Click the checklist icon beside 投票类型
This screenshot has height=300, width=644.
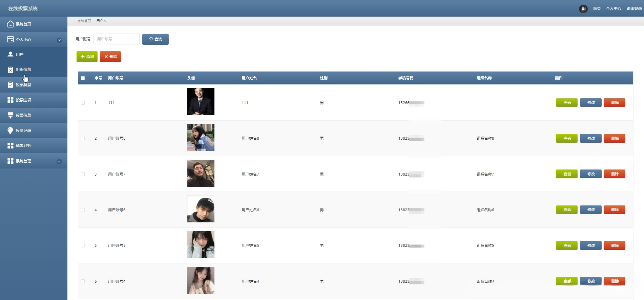coord(11,85)
